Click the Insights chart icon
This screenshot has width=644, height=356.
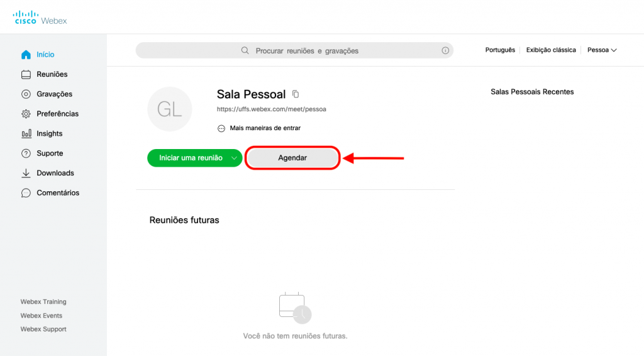(x=26, y=134)
